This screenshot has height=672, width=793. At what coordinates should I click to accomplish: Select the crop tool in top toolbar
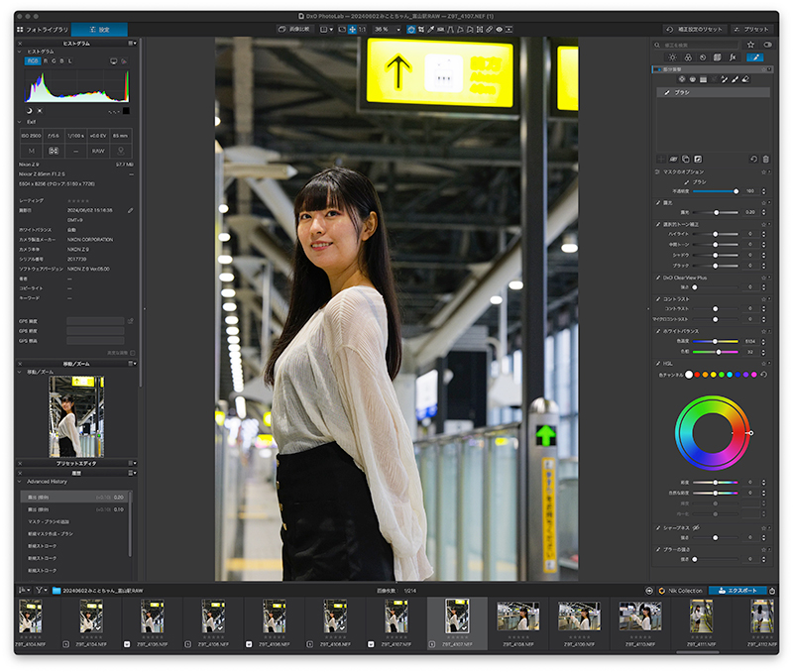(420, 30)
